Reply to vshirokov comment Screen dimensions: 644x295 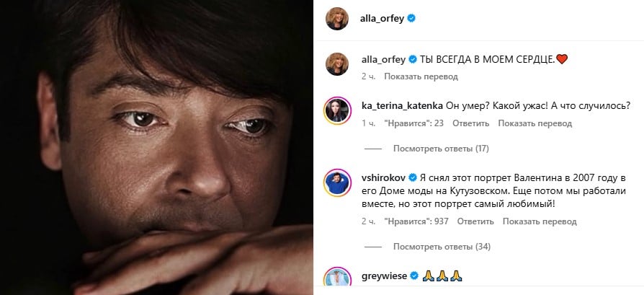pos(475,221)
